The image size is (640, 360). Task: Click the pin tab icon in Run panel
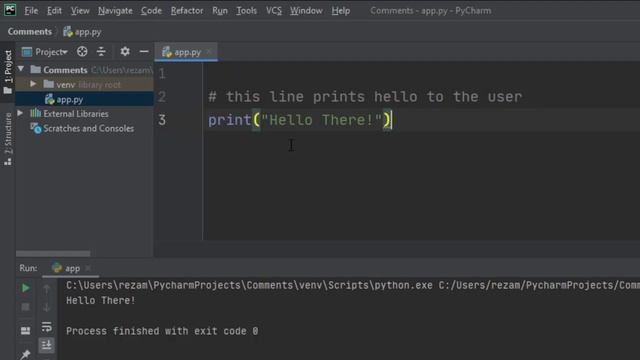coord(25,354)
